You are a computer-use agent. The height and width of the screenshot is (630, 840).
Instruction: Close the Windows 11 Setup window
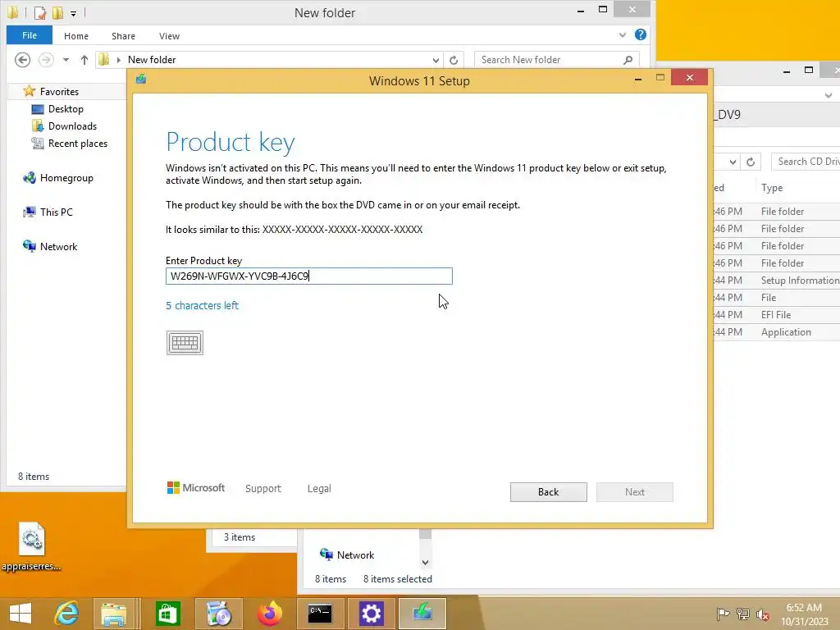[689, 78]
